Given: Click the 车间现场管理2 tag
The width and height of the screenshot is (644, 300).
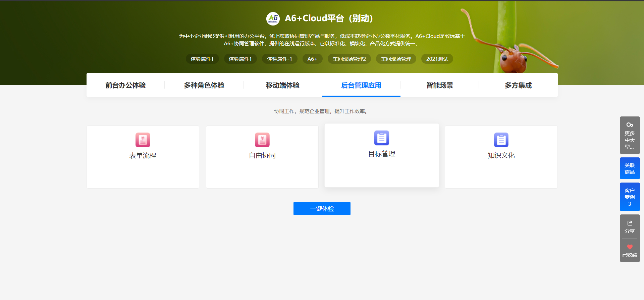Looking at the screenshot, I should [x=349, y=59].
